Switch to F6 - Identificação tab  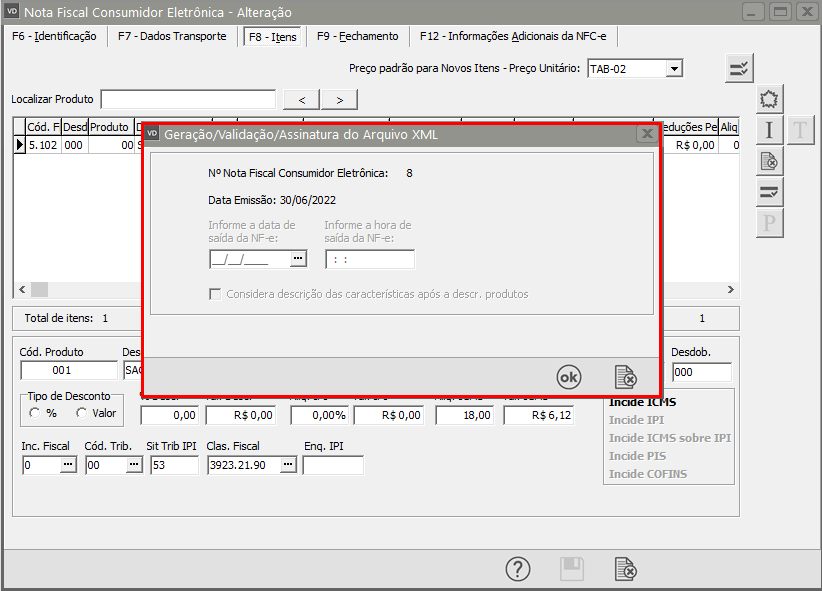pos(54,36)
